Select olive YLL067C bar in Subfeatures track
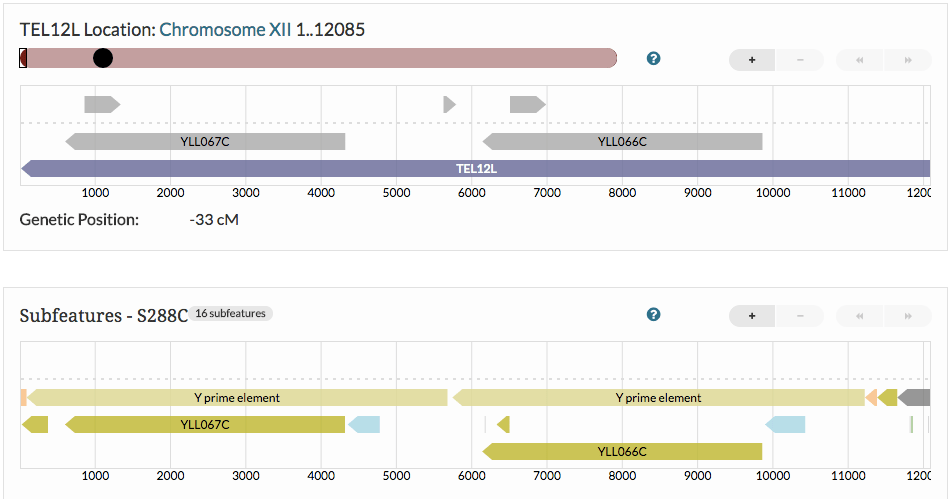The width and height of the screenshot is (951, 499). (x=205, y=425)
